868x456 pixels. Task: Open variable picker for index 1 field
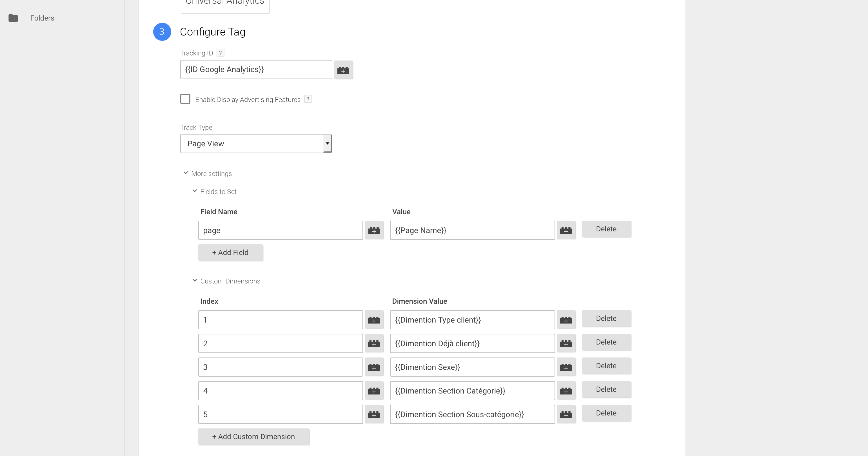[374, 320]
